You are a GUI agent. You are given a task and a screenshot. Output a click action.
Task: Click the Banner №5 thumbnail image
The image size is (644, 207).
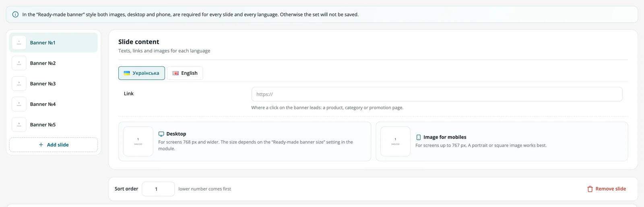coord(19,125)
